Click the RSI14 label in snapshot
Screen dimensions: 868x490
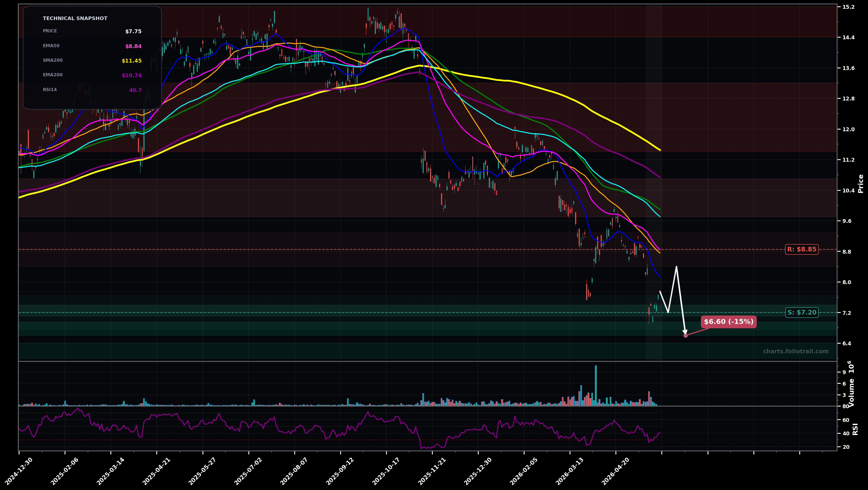(50, 89)
